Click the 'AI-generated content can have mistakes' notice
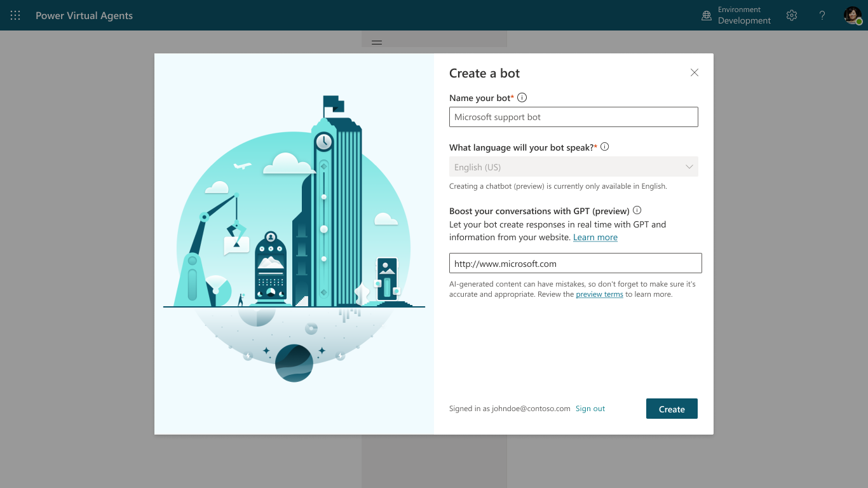 [573, 289]
